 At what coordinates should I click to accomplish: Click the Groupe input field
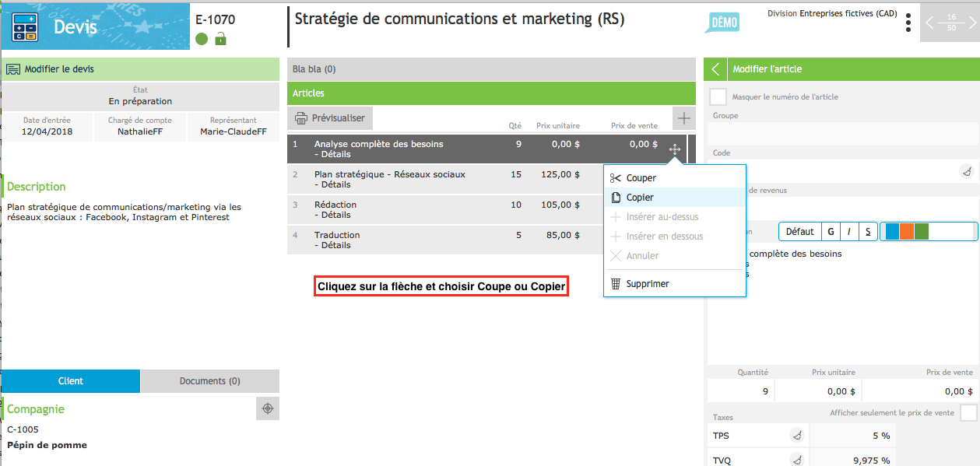[843, 133]
